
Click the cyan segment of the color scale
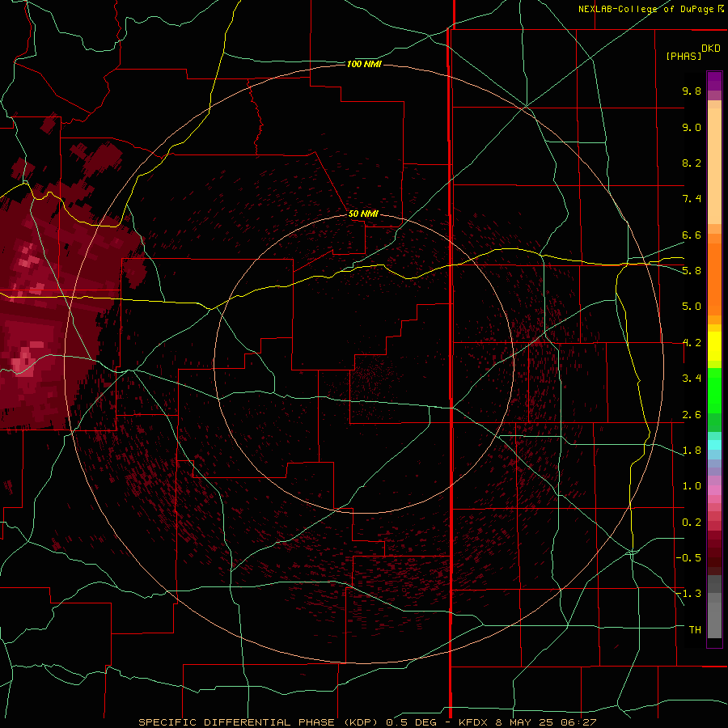click(714, 445)
